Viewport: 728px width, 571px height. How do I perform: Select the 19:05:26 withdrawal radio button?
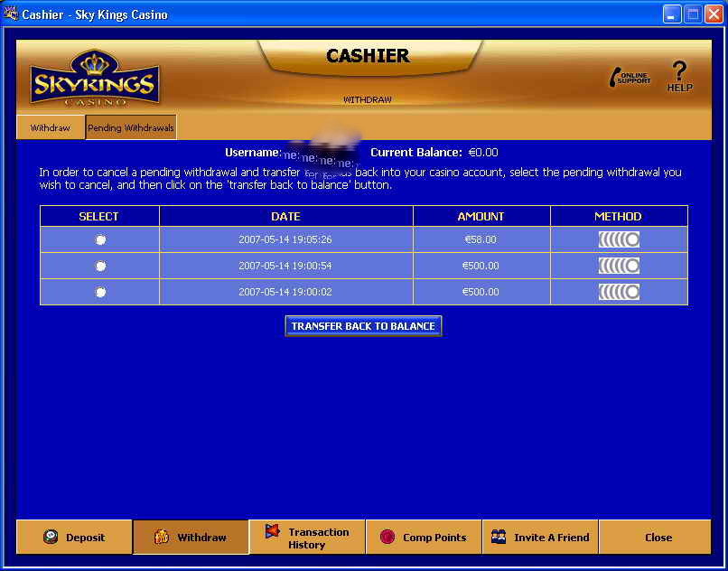(x=100, y=239)
